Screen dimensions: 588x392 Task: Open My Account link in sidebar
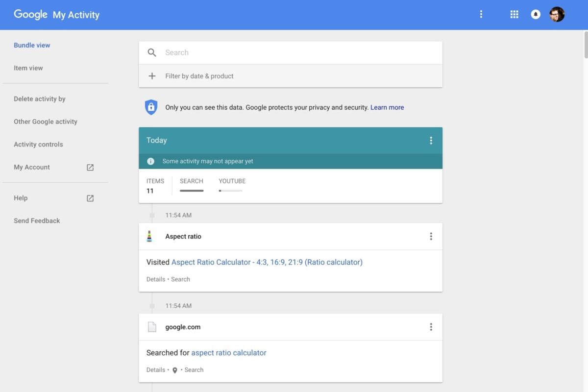tap(32, 167)
